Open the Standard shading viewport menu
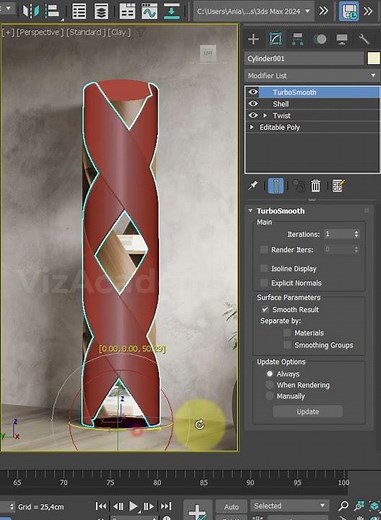 (86, 32)
